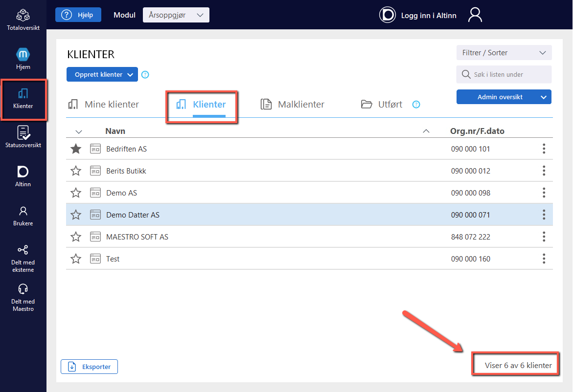Switch to Klienter tab
This screenshot has width=573, height=392.
pyautogui.click(x=201, y=105)
